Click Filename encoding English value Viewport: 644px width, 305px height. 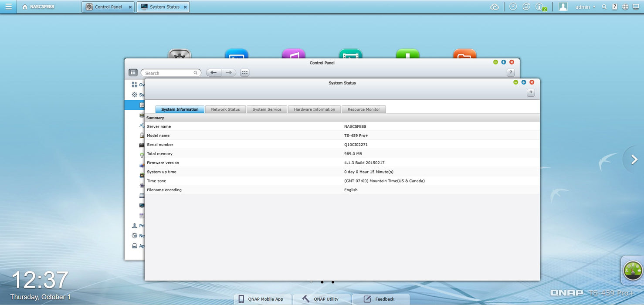351,190
